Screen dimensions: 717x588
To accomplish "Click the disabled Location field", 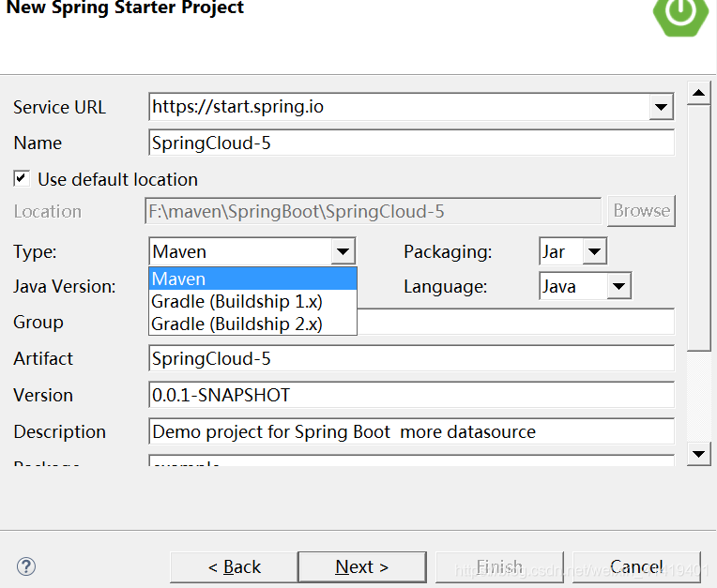I will [x=374, y=211].
